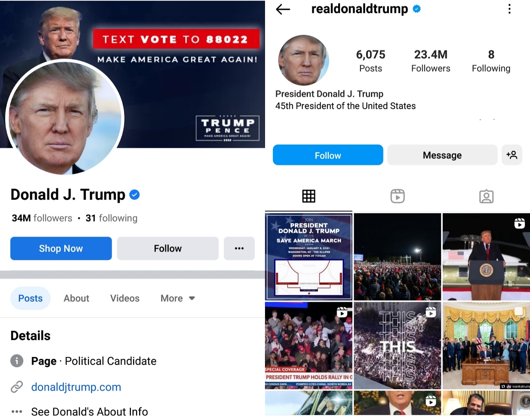
Task: Switch to the About tab
Action: (x=77, y=298)
